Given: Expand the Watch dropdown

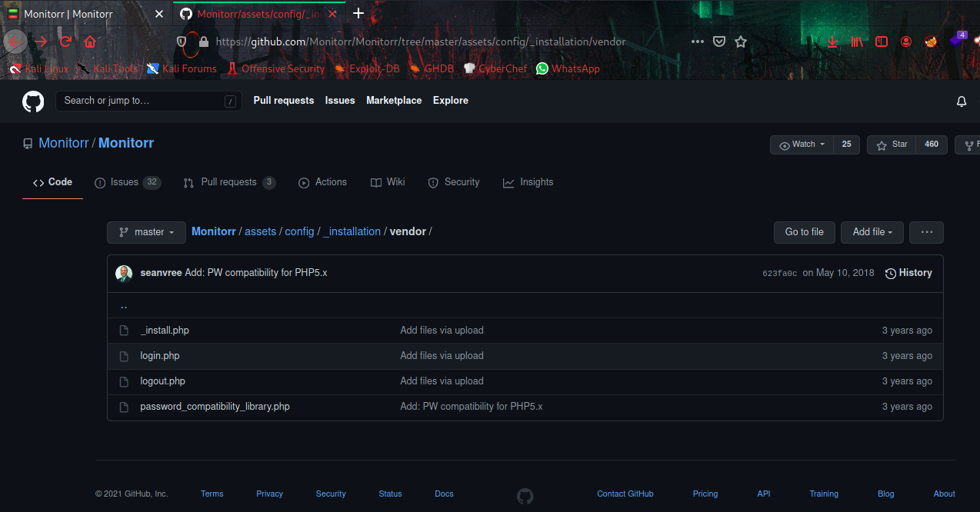Looking at the screenshot, I should pos(802,145).
